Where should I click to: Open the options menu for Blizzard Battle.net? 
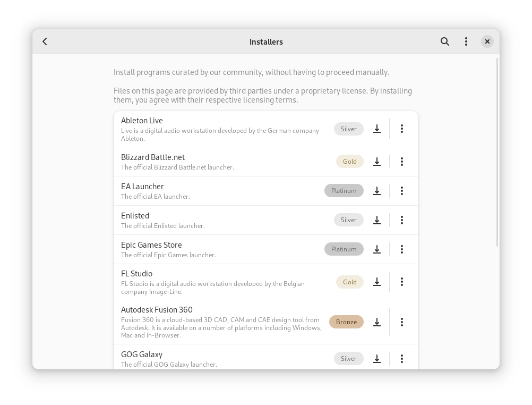(x=402, y=162)
